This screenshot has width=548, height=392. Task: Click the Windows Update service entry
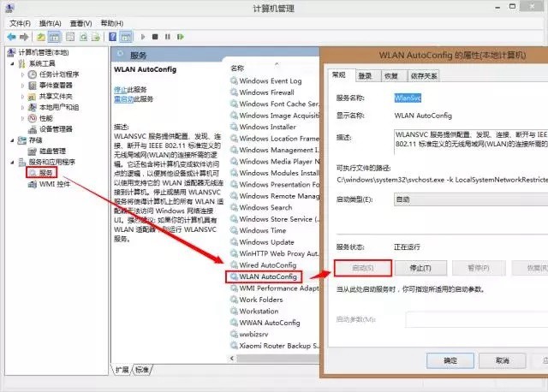266,242
